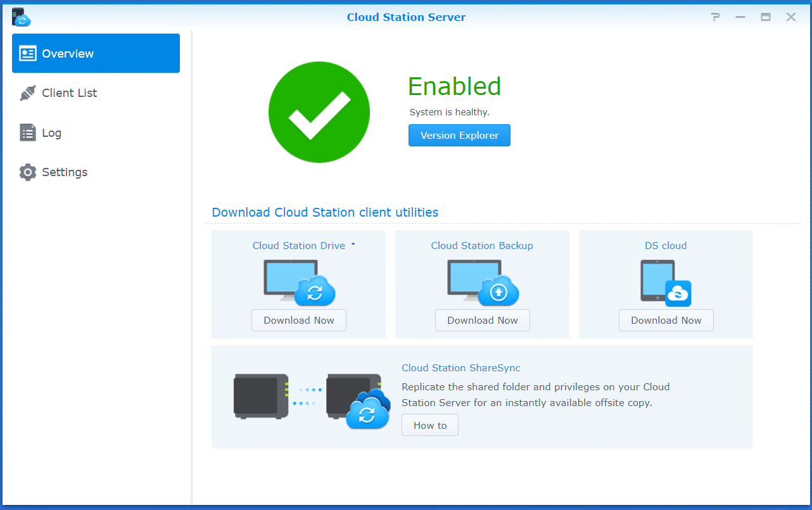Click the DS cloud tablet icon

pyautogui.click(x=666, y=283)
